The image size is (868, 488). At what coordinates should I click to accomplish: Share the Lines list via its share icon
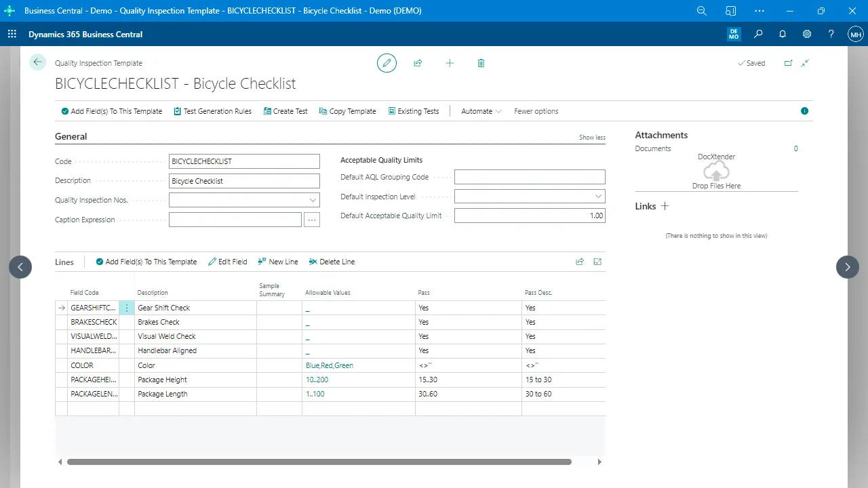click(580, 261)
